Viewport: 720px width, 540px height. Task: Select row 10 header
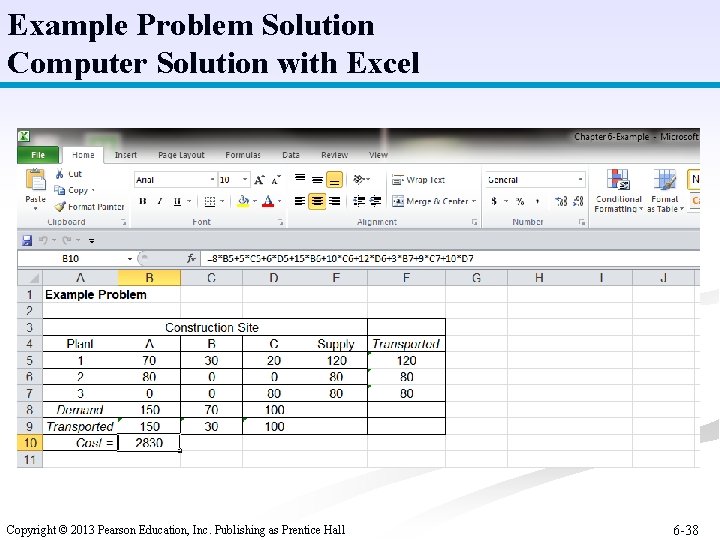click(x=30, y=443)
